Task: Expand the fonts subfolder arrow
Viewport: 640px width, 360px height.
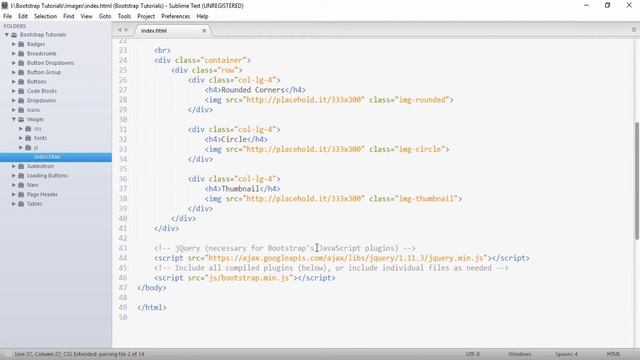Action: (x=21, y=138)
